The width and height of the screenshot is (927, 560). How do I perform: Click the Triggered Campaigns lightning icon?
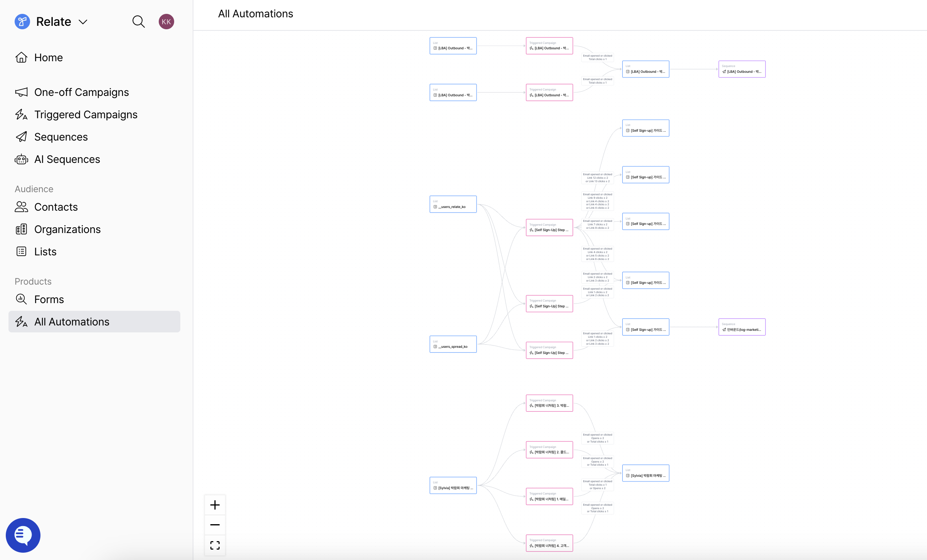[x=22, y=114]
